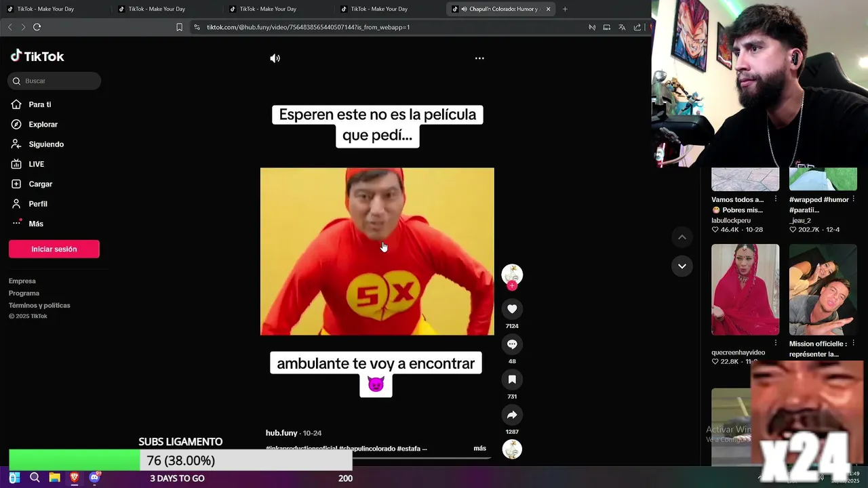Switch to the Chapulín Colorado tab
This screenshot has width=868, height=488.
point(502,9)
